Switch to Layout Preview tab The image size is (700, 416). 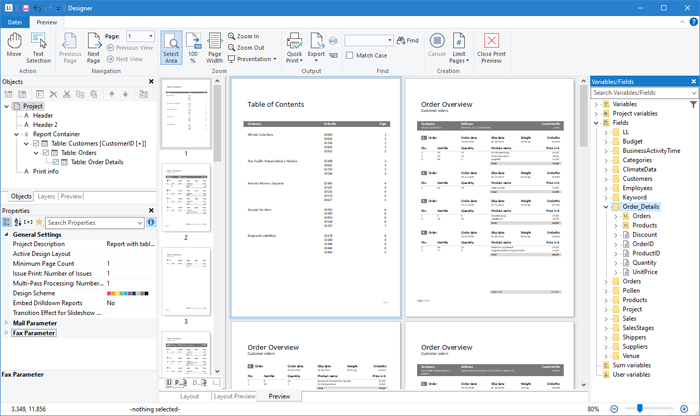[x=234, y=396]
